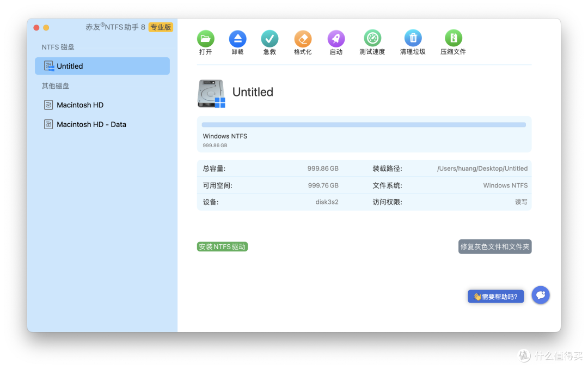Select the Untitled NTFS disk in the sidebar
Viewport: 588px width, 368px height.
[x=102, y=66]
